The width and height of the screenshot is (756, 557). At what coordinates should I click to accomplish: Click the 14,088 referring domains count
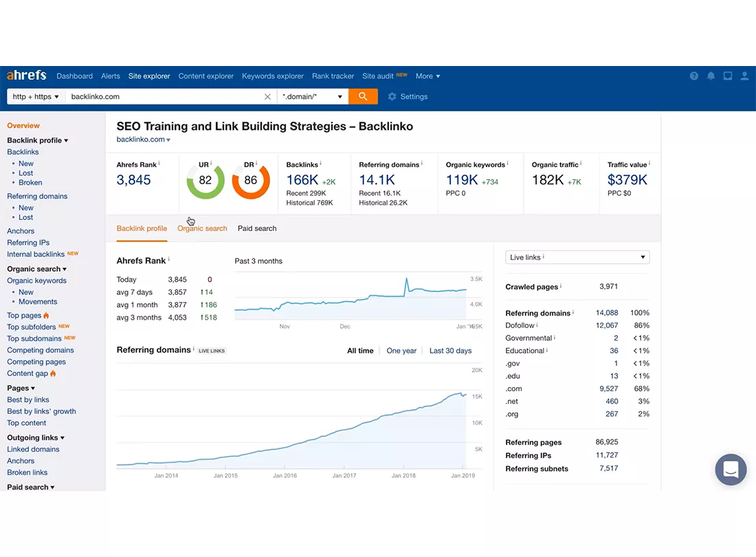point(607,312)
